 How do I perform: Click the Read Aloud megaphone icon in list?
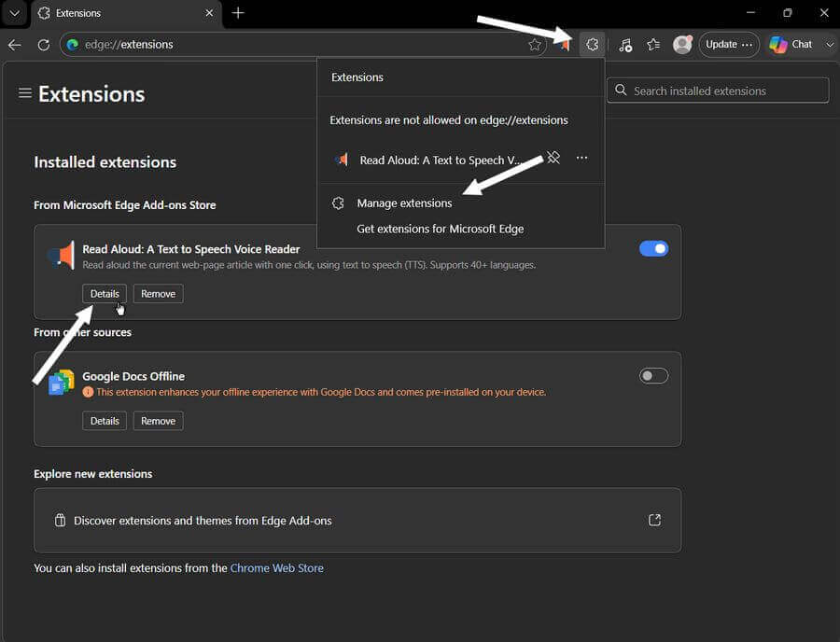61,256
